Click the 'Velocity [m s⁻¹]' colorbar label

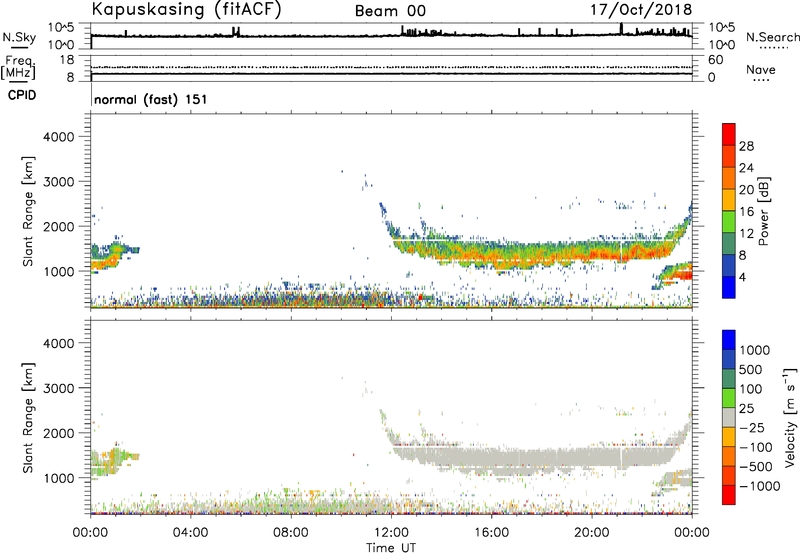tap(790, 417)
